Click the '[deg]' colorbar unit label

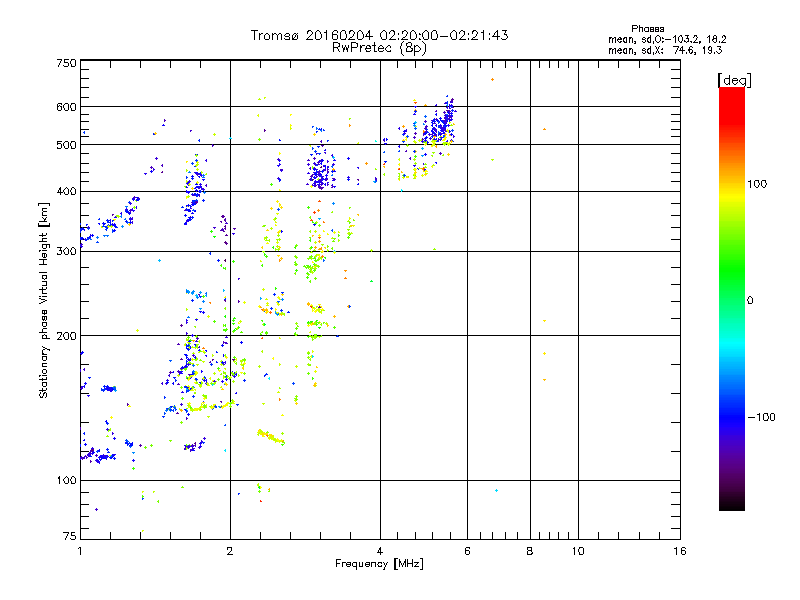(734, 80)
